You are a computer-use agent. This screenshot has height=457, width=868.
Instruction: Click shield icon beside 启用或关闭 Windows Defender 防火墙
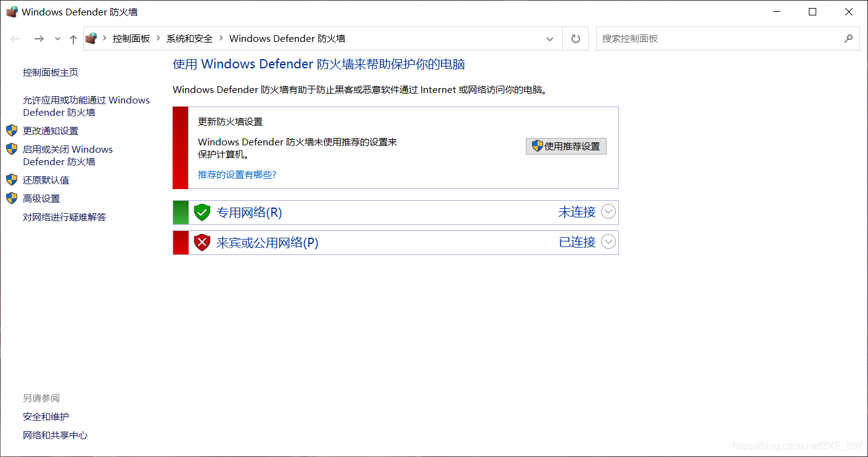pyautogui.click(x=12, y=149)
